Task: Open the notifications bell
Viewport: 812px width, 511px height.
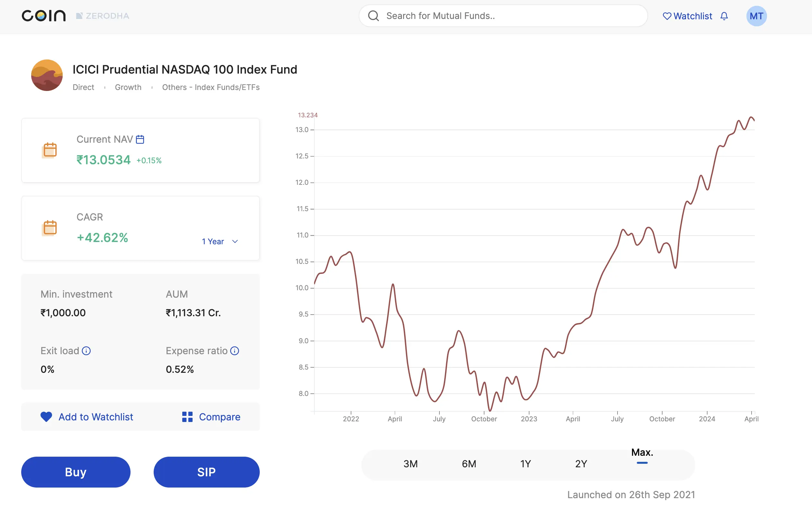Action: pyautogui.click(x=724, y=16)
